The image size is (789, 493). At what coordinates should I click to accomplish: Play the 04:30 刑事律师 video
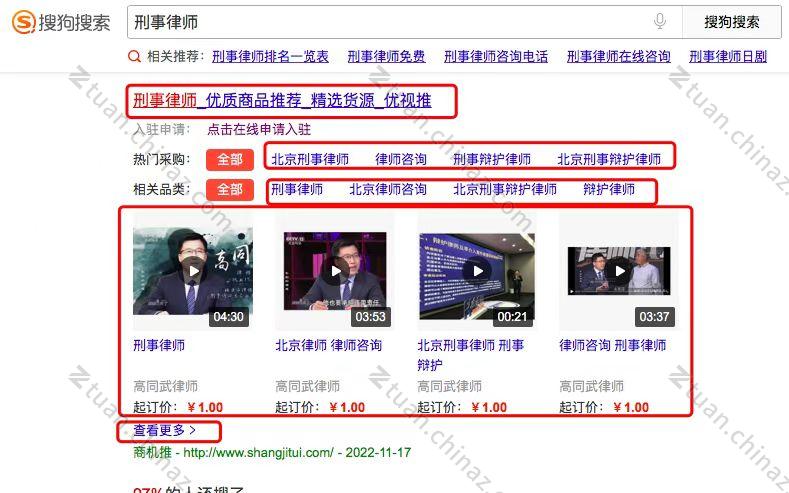tap(193, 271)
